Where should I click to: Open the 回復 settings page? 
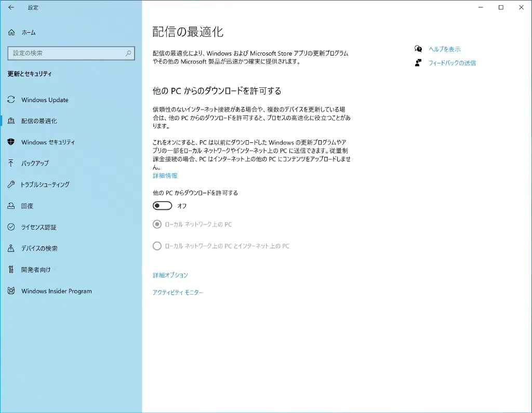pos(27,206)
